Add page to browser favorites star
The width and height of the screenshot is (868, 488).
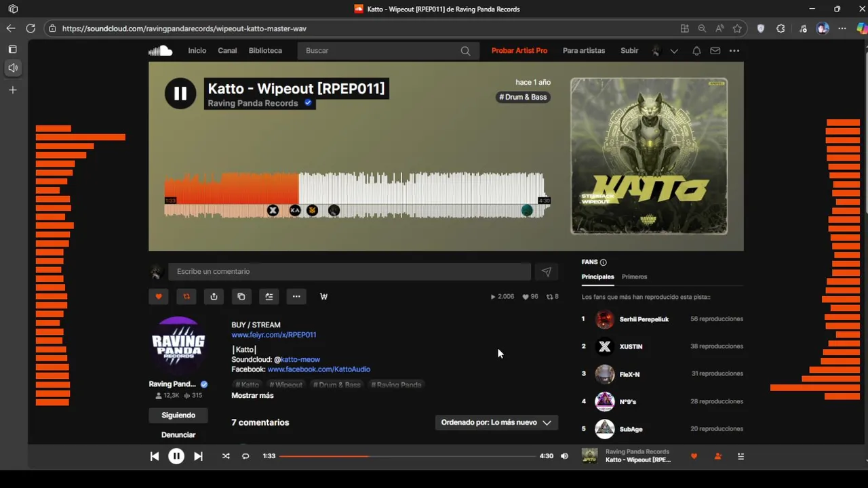click(737, 28)
